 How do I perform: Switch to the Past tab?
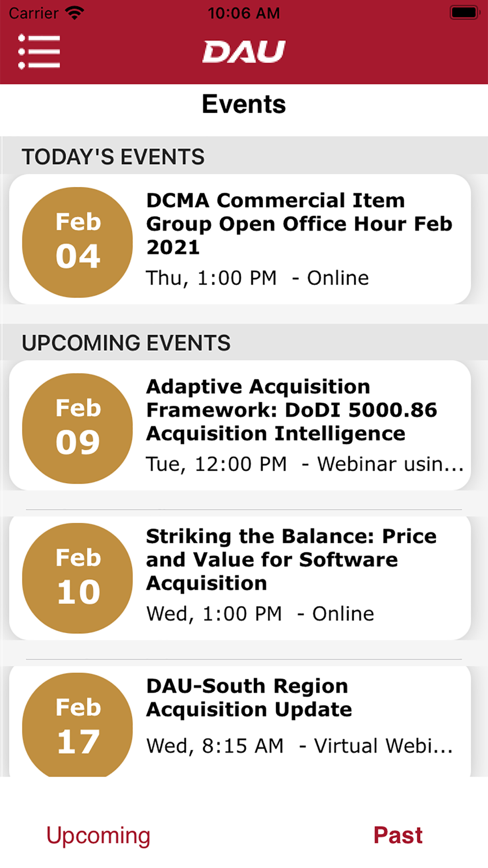click(398, 835)
